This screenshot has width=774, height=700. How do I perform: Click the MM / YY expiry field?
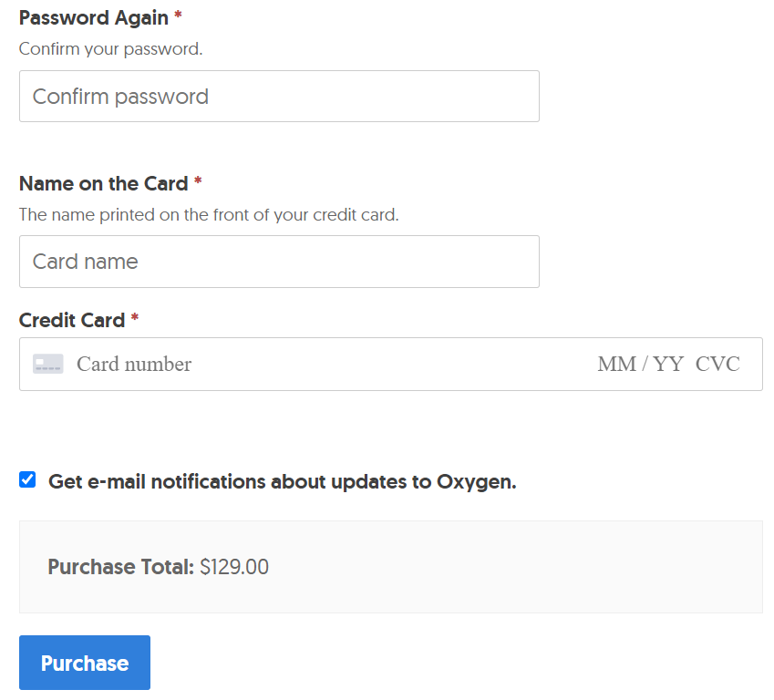tap(640, 365)
